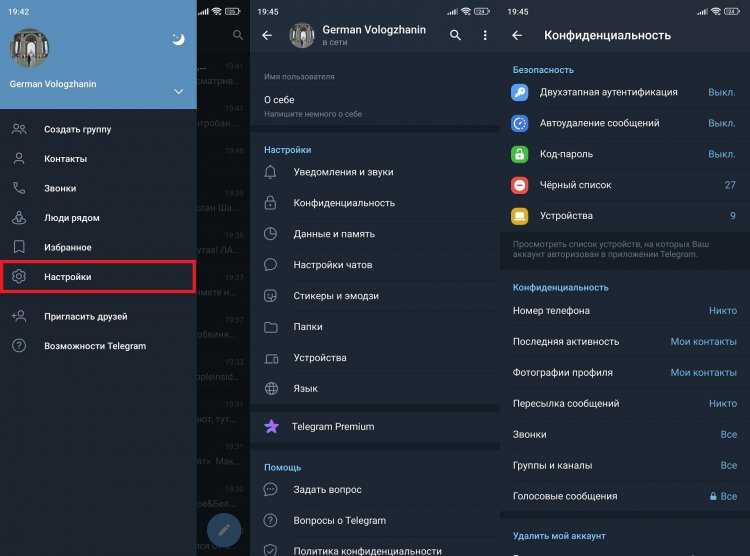This screenshot has height=556, width=750.
Task: Open Задать вопрос help item
Action: (375, 489)
